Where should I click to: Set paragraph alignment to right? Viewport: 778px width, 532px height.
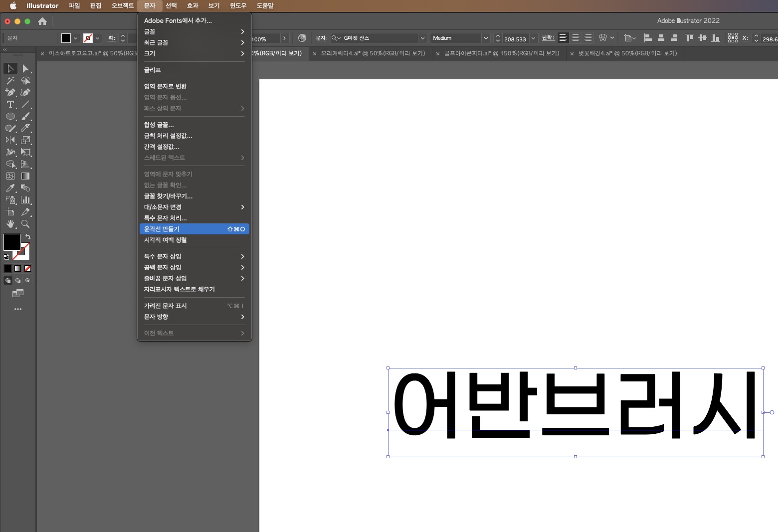click(588, 38)
